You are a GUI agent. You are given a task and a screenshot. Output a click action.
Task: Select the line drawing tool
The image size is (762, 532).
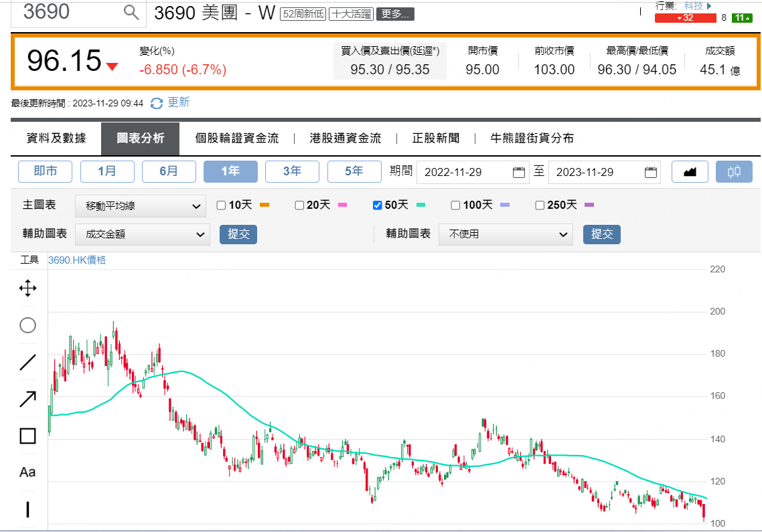(x=27, y=363)
